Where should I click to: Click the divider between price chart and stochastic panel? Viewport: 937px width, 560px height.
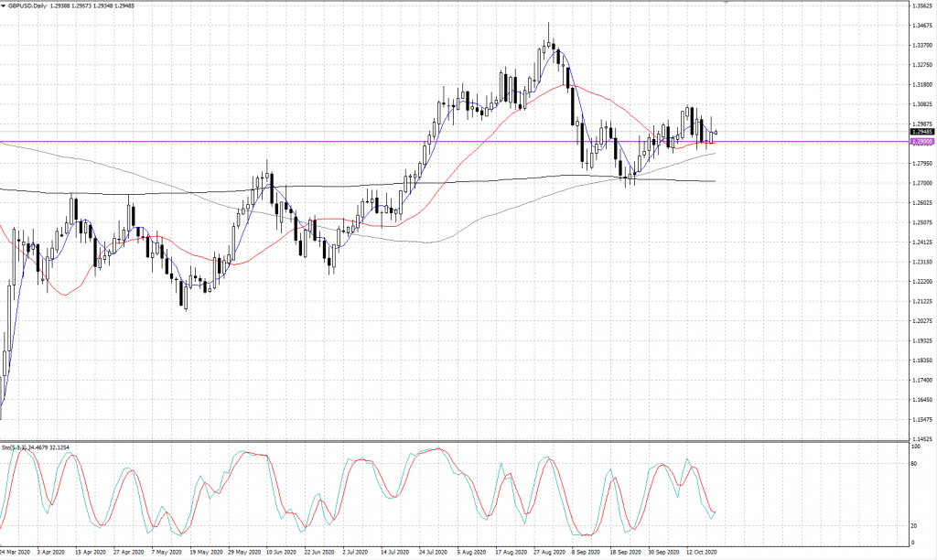(x=458, y=441)
